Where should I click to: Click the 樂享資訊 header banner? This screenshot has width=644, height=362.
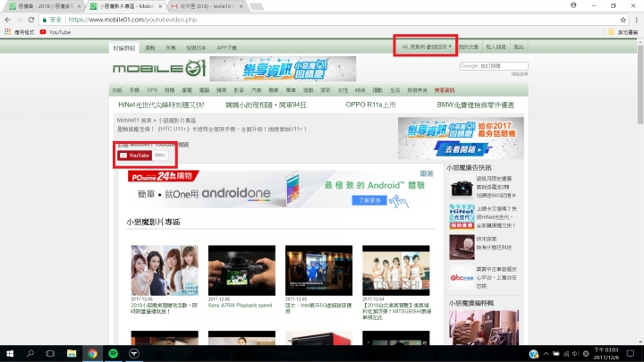[x=283, y=69]
